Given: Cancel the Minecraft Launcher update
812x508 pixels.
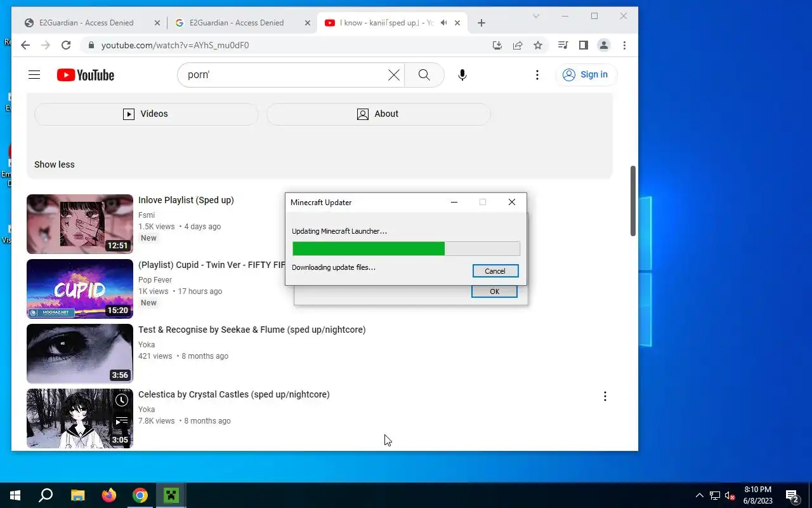Looking at the screenshot, I should (x=495, y=271).
